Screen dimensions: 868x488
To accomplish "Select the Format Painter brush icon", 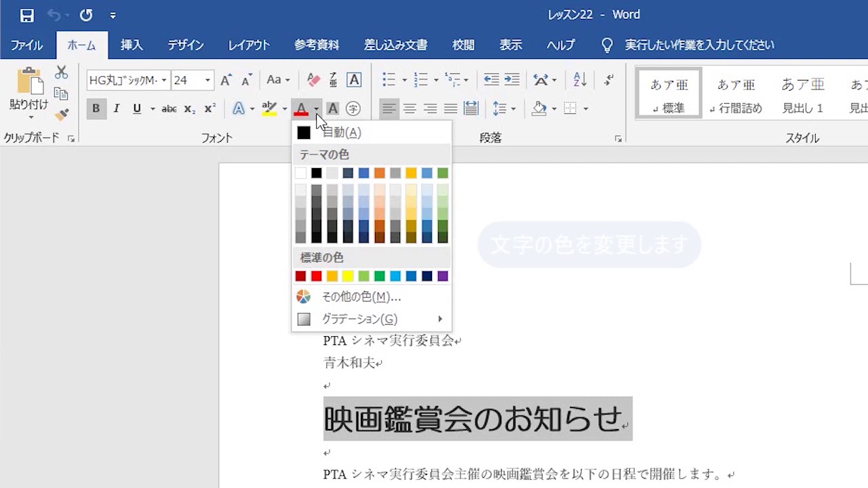I will pyautogui.click(x=62, y=115).
